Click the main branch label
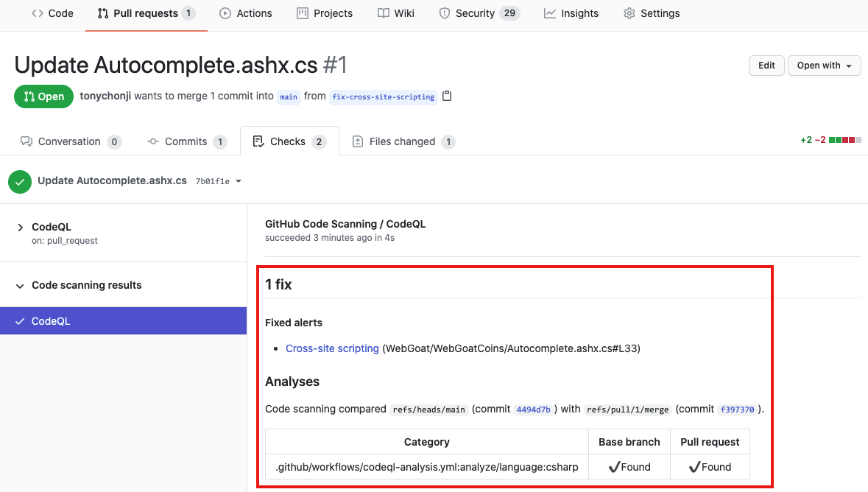 [x=289, y=96]
